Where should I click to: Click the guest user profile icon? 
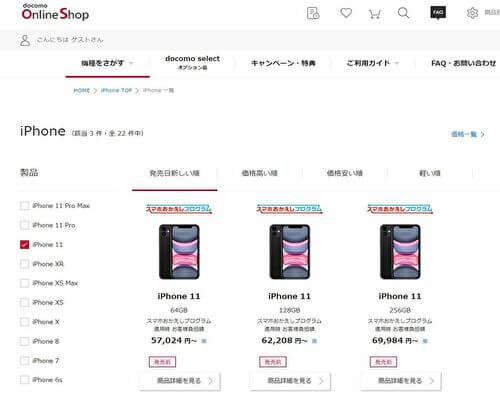click(25, 40)
